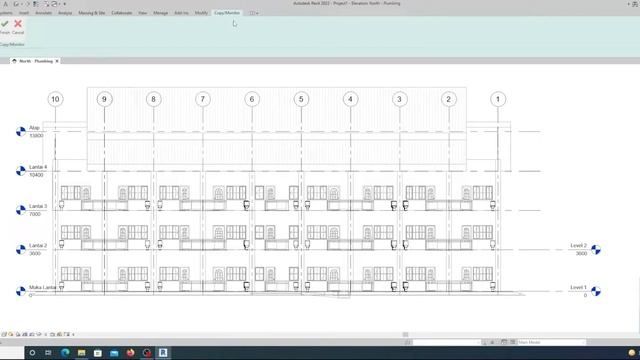The height and width of the screenshot is (360, 640).
Task: Select grid bubble 10
Action: (55, 99)
